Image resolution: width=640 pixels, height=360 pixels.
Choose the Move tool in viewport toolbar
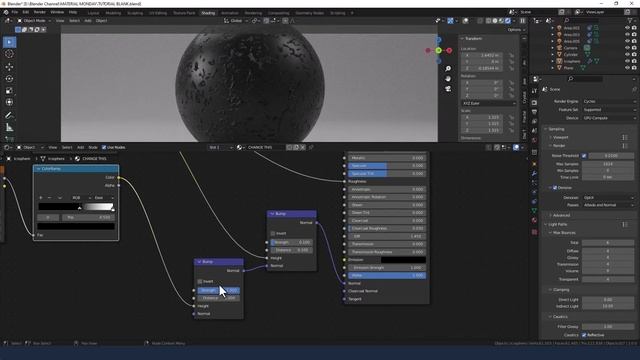(x=9, y=67)
